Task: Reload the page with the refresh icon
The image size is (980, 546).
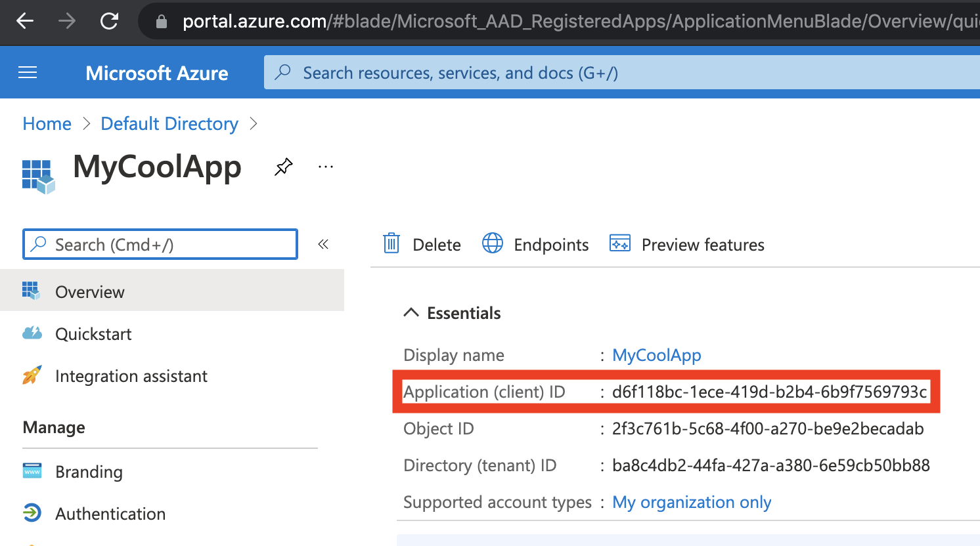Action: [x=109, y=20]
